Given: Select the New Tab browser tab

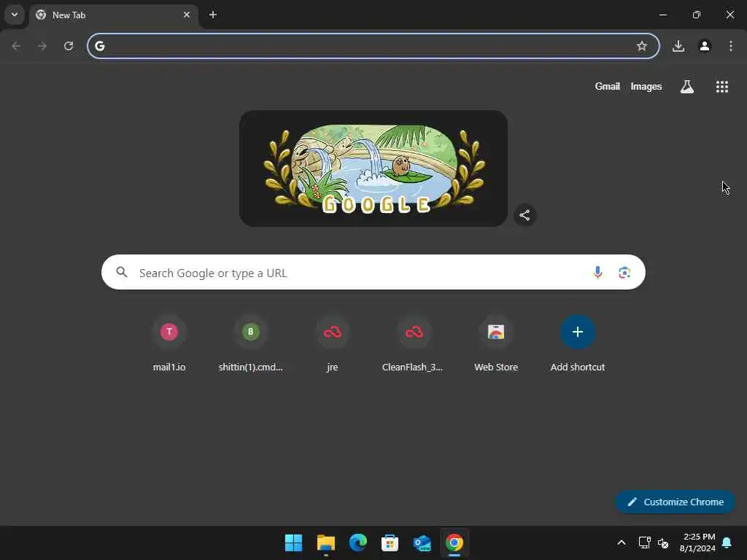Looking at the screenshot, I should [x=113, y=15].
